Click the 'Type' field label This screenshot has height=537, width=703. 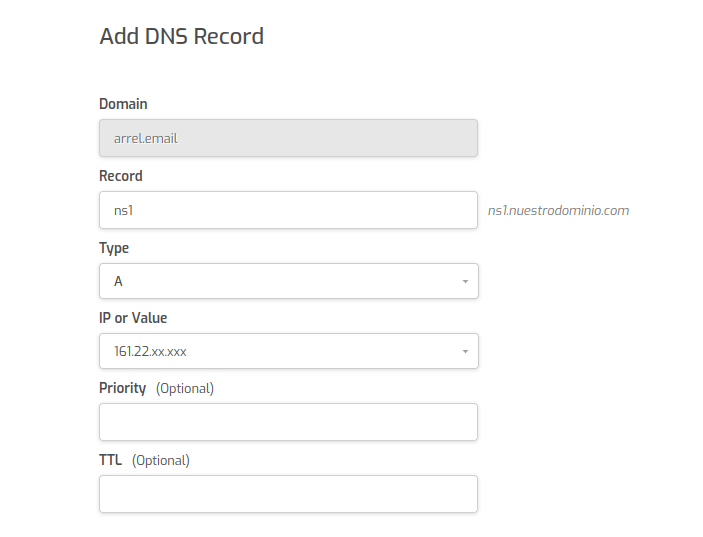[114, 248]
